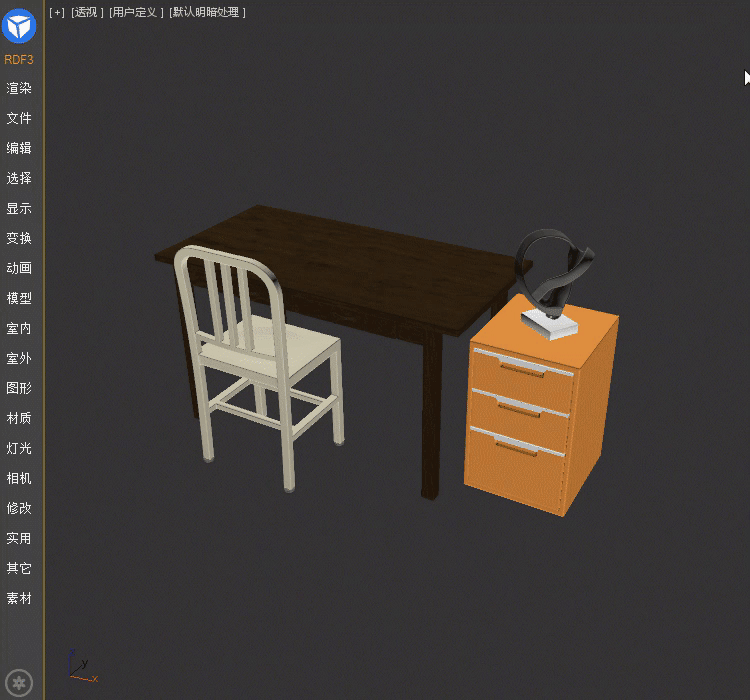Viewport: 750px width, 700px height.
Task: Open the 动画 (Animation) menu
Action: click(x=19, y=268)
